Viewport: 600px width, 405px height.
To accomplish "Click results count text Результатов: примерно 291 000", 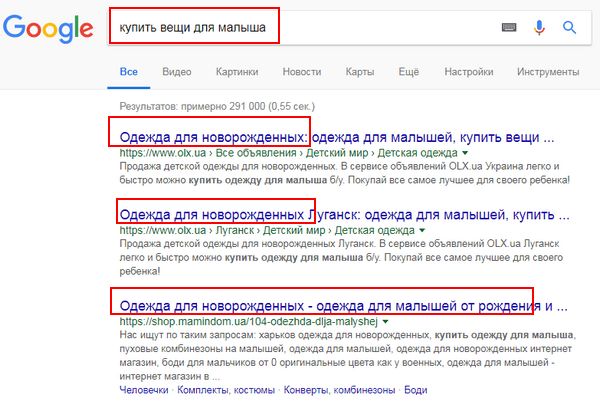I will pyautogui.click(x=217, y=106).
